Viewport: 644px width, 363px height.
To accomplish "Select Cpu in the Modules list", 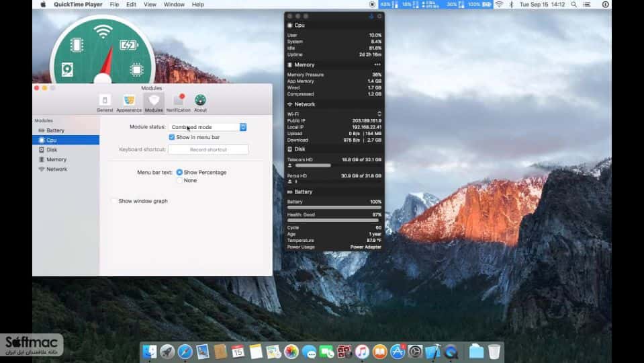I will pos(66,140).
